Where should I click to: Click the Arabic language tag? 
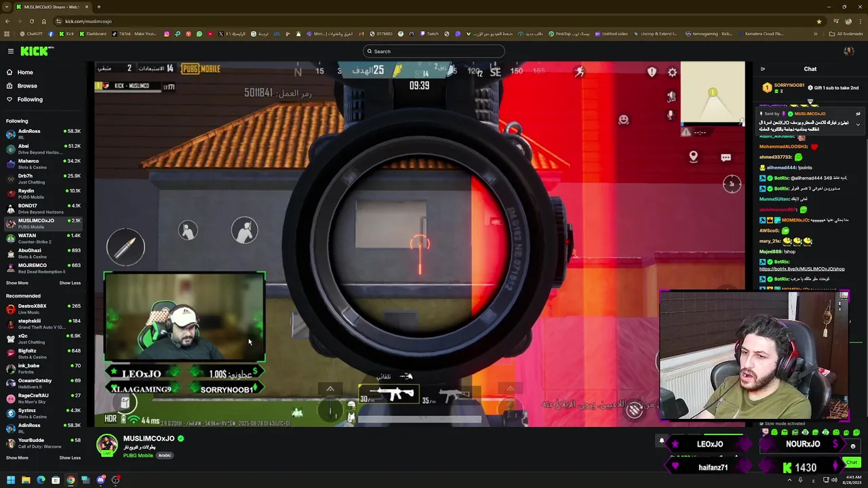[164, 455]
